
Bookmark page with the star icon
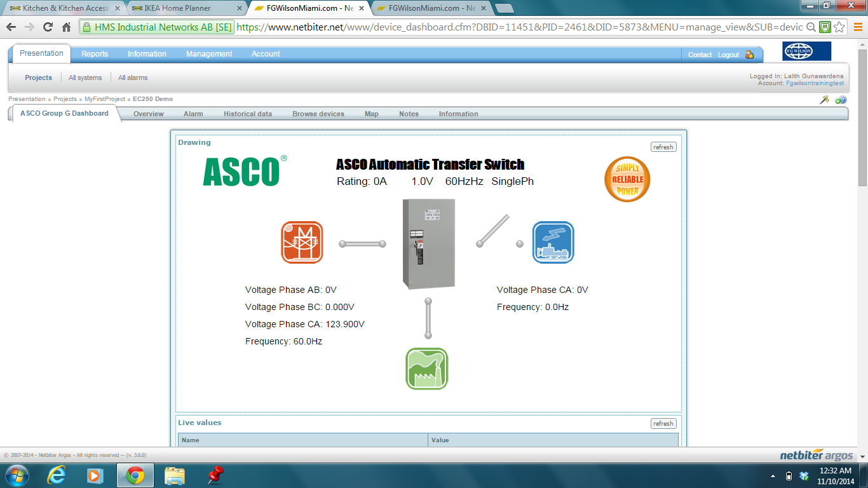(x=839, y=27)
